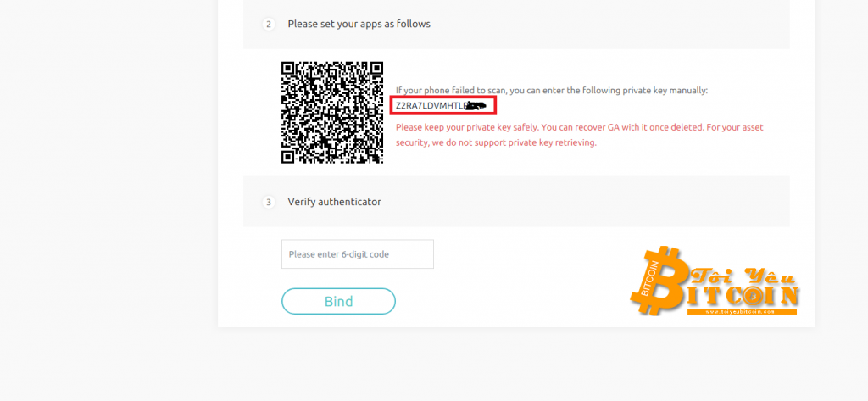Focus the 'Please enter 6-digit code' field
Viewport: 868px width, 401px height.
pos(358,254)
